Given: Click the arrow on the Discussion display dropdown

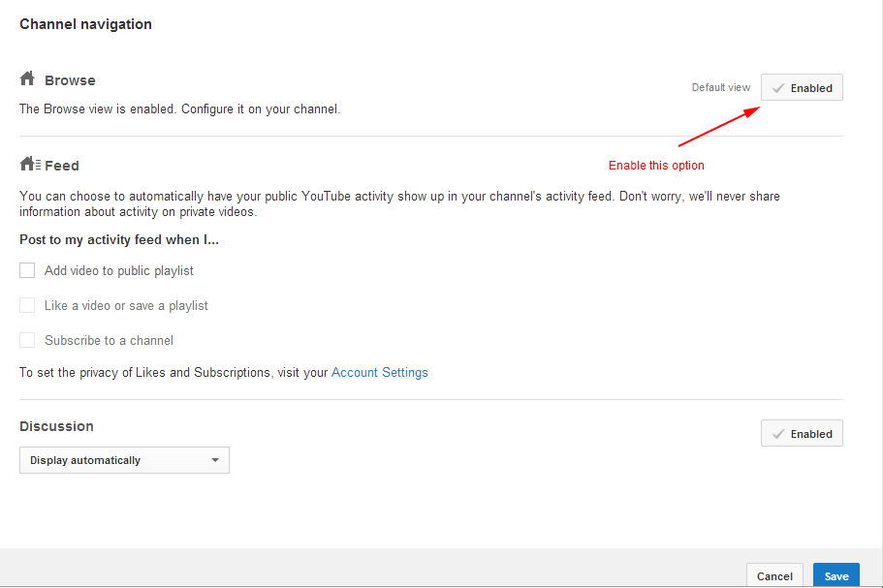Looking at the screenshot, I should tap(215, 460).
